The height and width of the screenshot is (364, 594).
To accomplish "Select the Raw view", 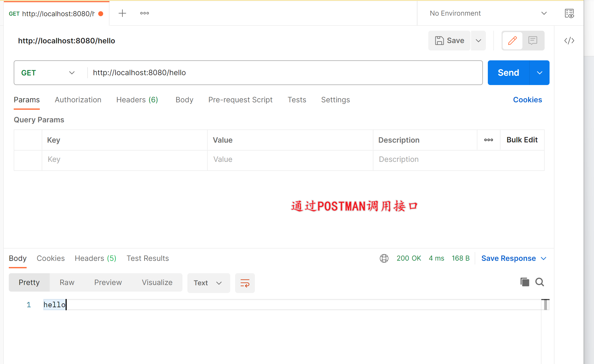I will 67,283.
